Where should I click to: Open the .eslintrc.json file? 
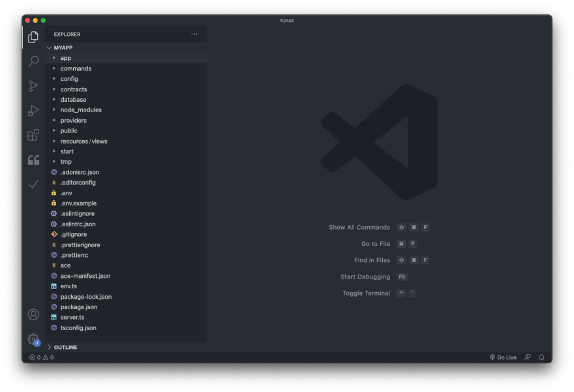pyautogui.click(x=125, y=224)
